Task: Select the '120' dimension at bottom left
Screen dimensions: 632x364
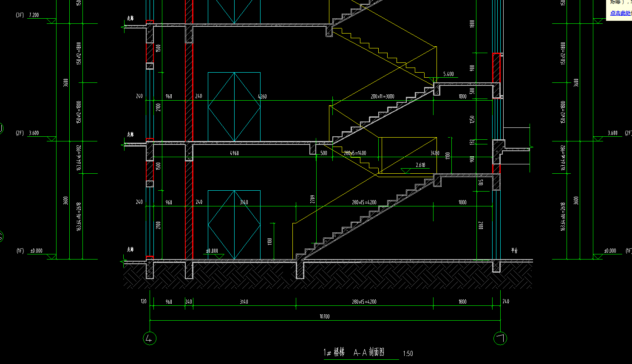Action: [144, 302]
